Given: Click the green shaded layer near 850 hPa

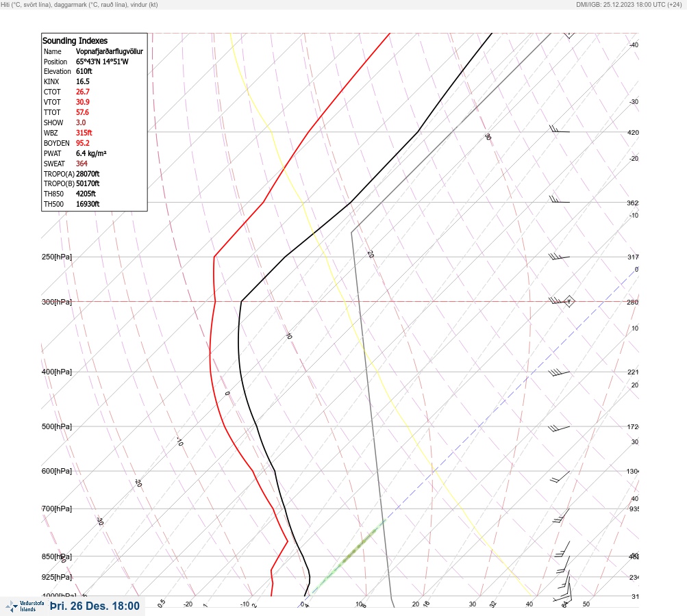Looking at the screenshot, I should pyautogui.click(x=349, y=556).
